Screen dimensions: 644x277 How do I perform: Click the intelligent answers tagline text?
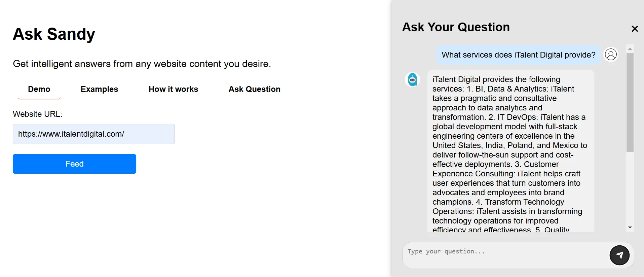click(142, 64)
